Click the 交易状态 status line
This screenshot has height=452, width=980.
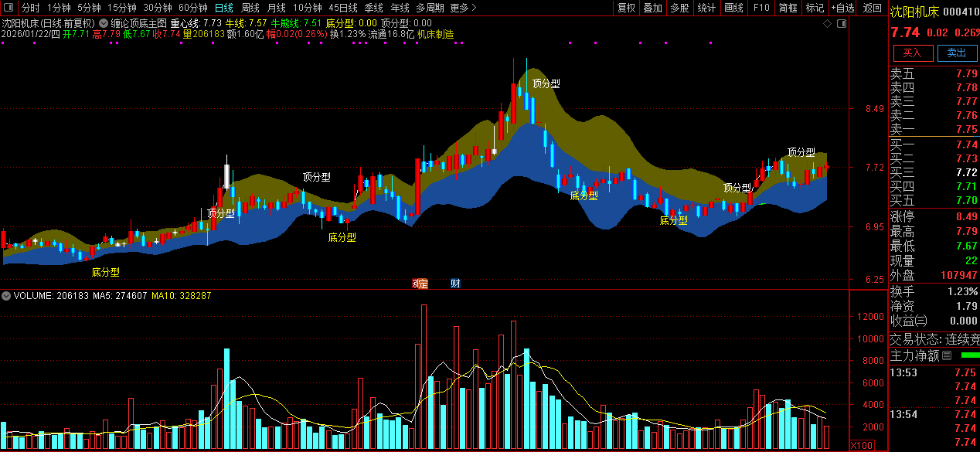pyautogui.click(x=934, y=339)
